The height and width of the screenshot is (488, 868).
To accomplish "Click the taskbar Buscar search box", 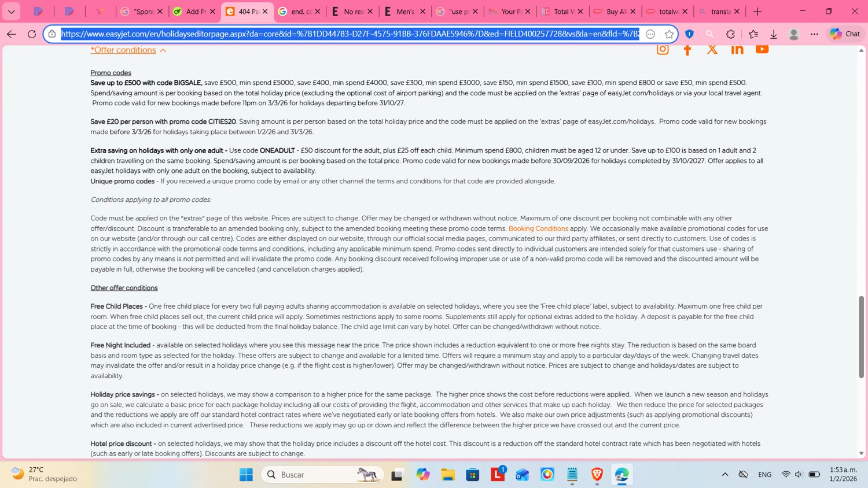I will (x=322, y=475).
